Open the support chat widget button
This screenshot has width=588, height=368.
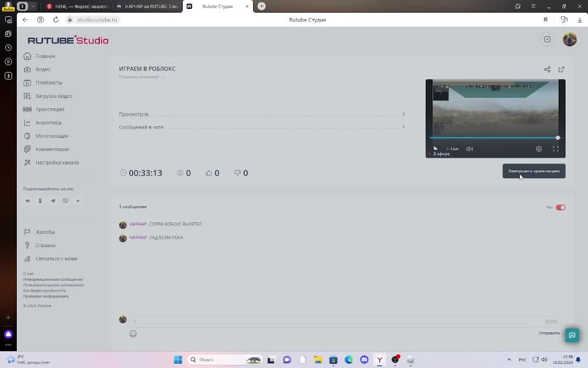[x=572, y=335]
